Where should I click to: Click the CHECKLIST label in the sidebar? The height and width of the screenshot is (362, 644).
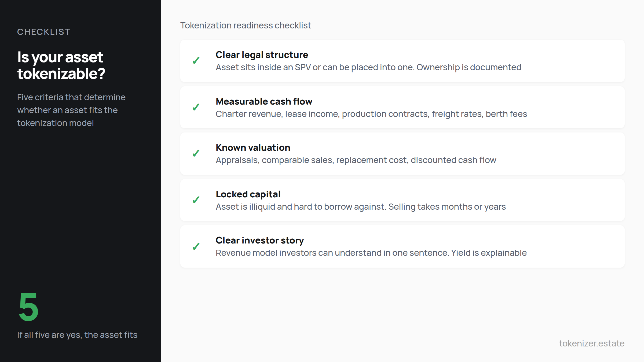tap(43, 32)
